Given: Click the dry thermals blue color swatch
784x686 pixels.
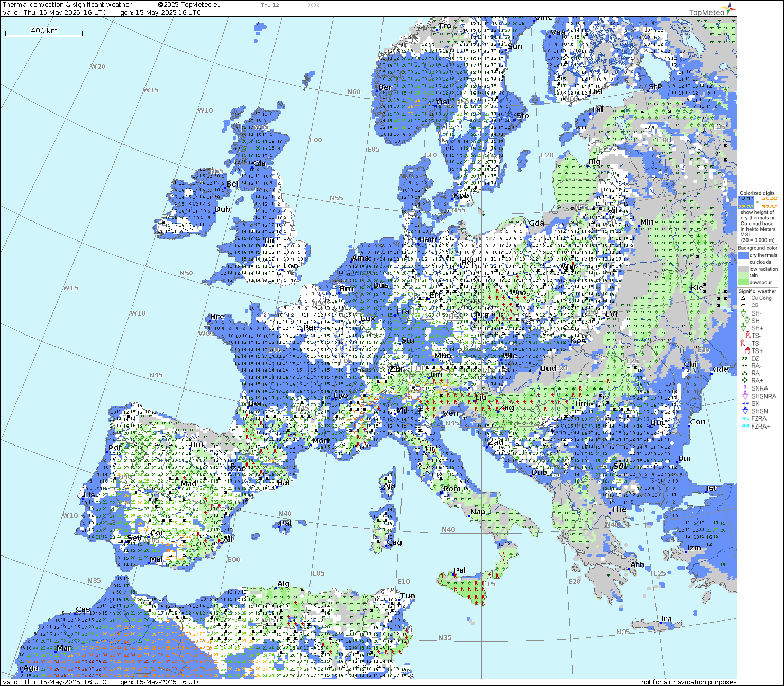Looking at the screenshot, I should click(x=743, y=255).
